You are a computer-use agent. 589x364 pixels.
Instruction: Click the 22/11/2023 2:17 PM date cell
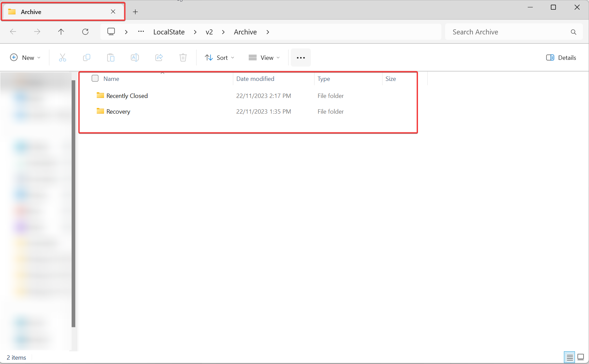click(264, 96)
